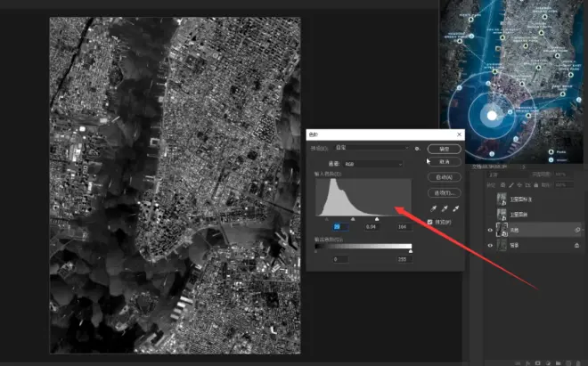Open the Preset dropdown in Levels dialog
This screenshot has height=366, width=588.
point(378,148)
